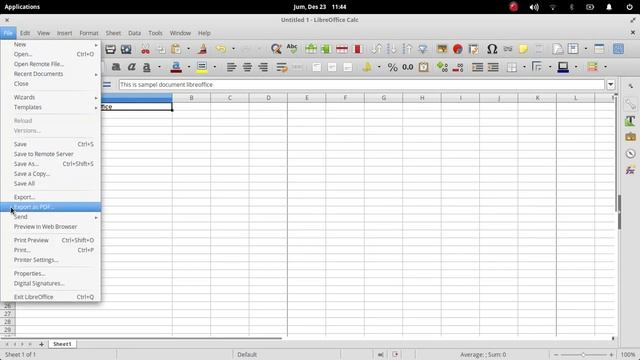Center cell text horizontally

[x=247, y=67]
